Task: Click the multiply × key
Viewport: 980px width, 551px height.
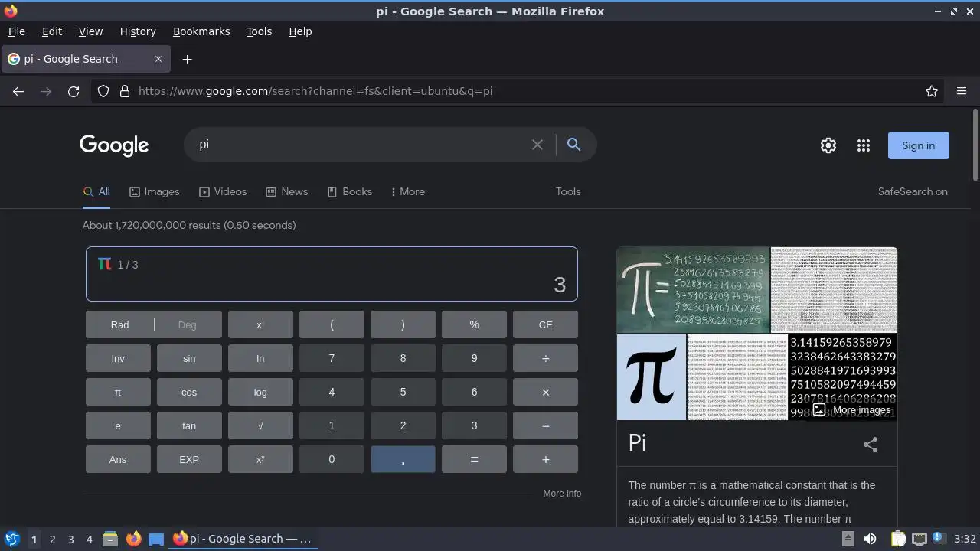Action: tap(545, 392)
